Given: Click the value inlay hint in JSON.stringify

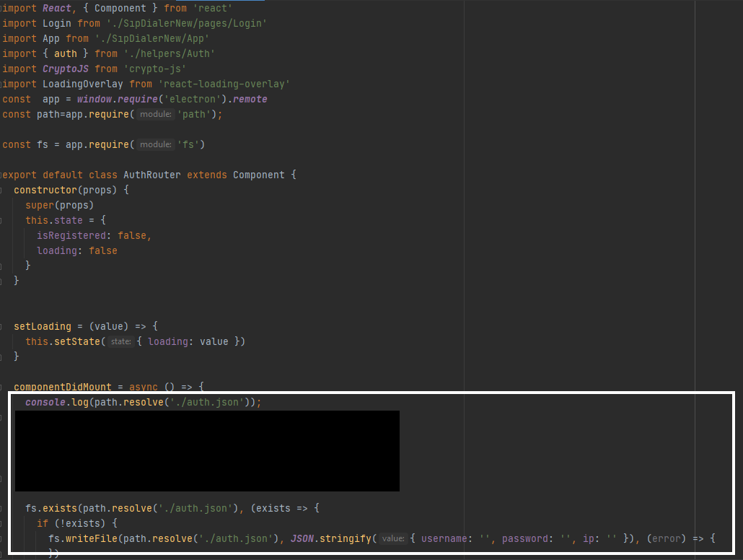Looking at the screenshot, I should pyautogui.click(x=392, y=538).
